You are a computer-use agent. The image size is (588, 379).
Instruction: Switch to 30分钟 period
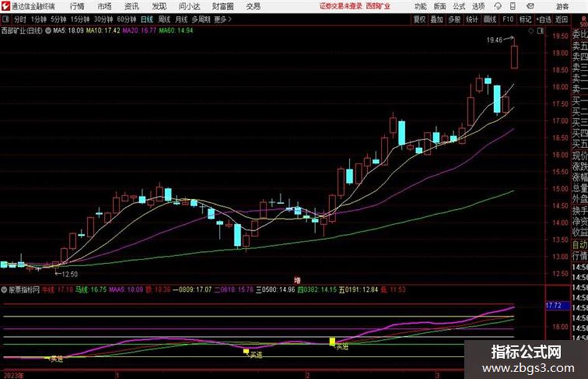[103, 19]
